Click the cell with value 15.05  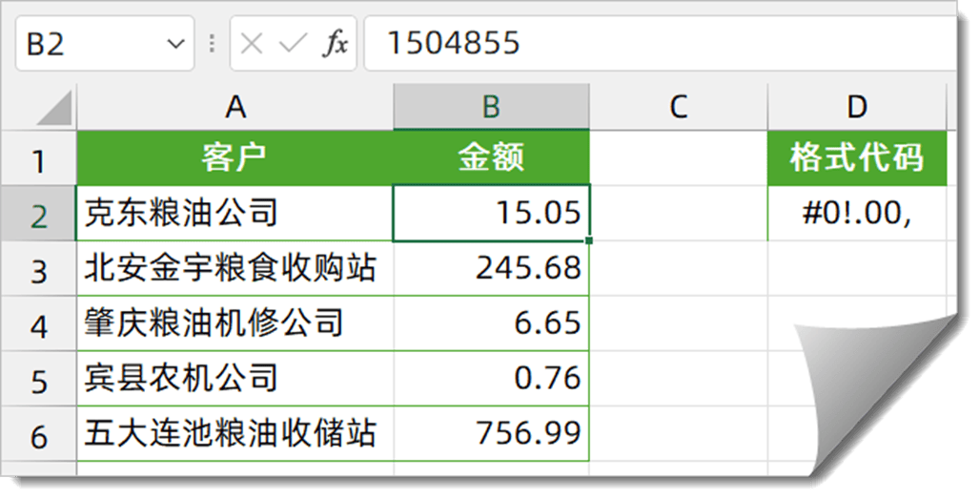click(491, 213)
